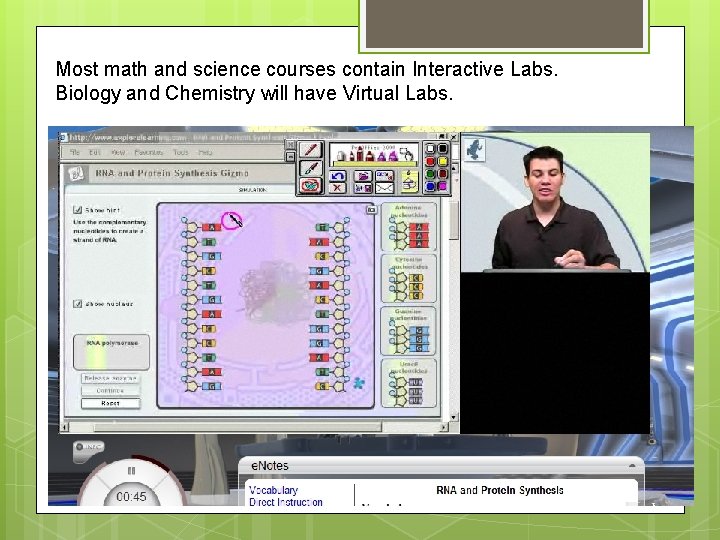
Task: Click the horizontal scrollbar left arrow
Action: tap(65, 428)
